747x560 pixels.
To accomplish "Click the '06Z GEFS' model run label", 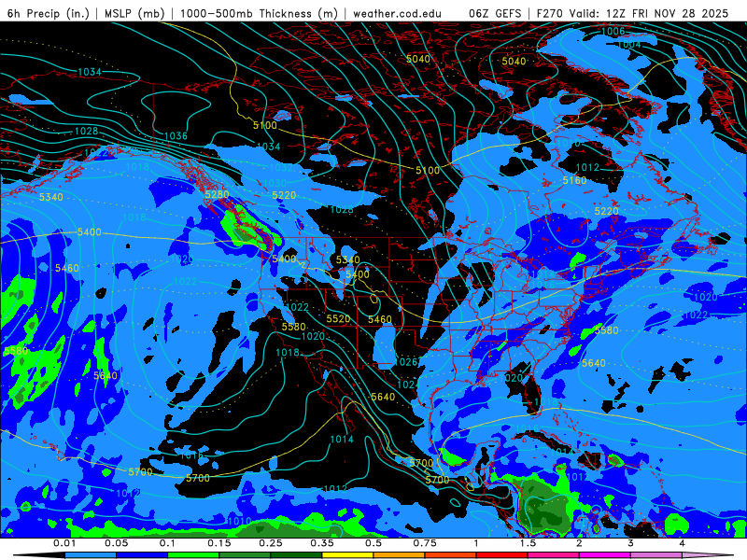I will click(x=495, y=13).
